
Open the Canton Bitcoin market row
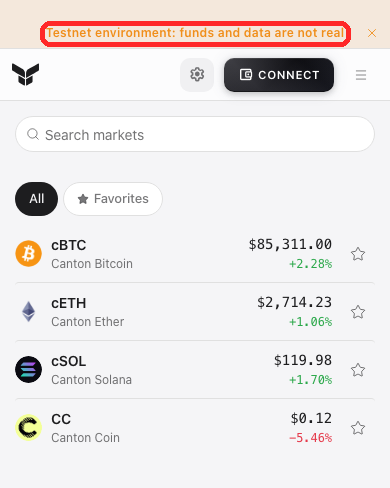point(195,254)
